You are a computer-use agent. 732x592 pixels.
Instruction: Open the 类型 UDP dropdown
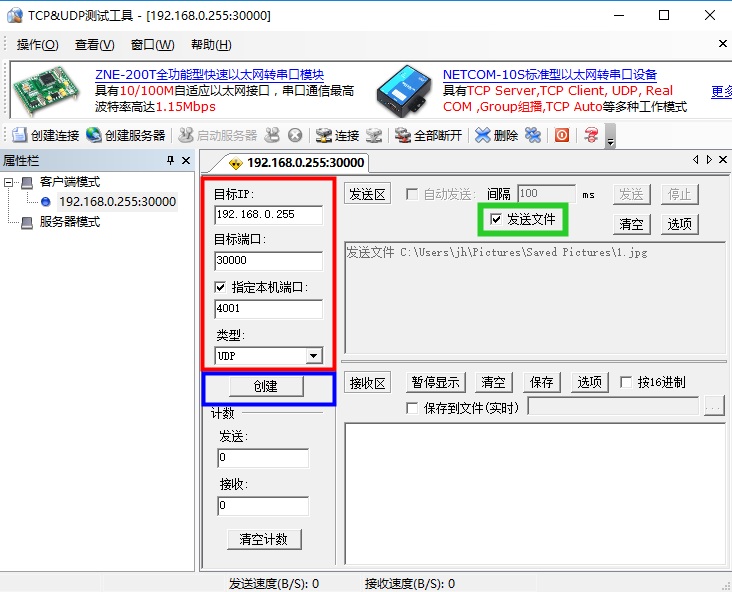click(x=313, y=356)
